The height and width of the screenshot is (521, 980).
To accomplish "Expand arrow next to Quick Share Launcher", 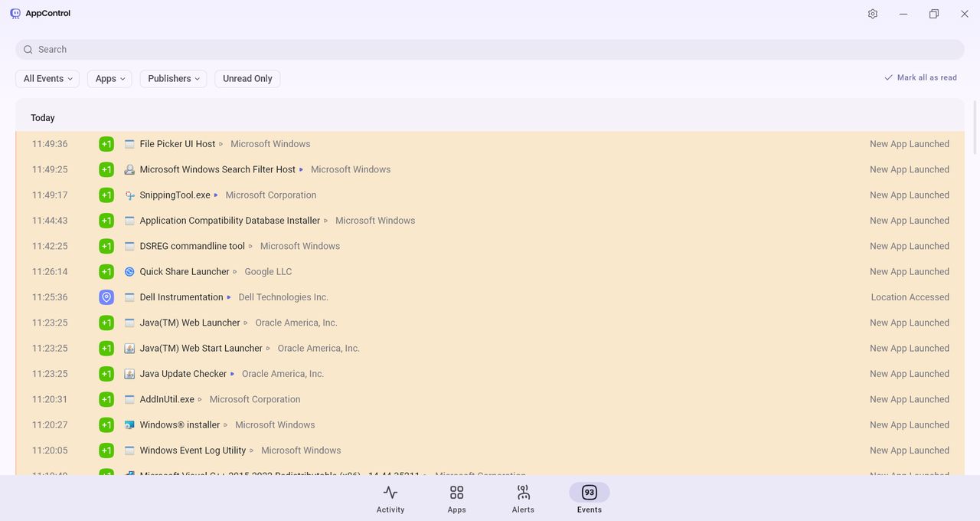I will click(x=235, y=272).
